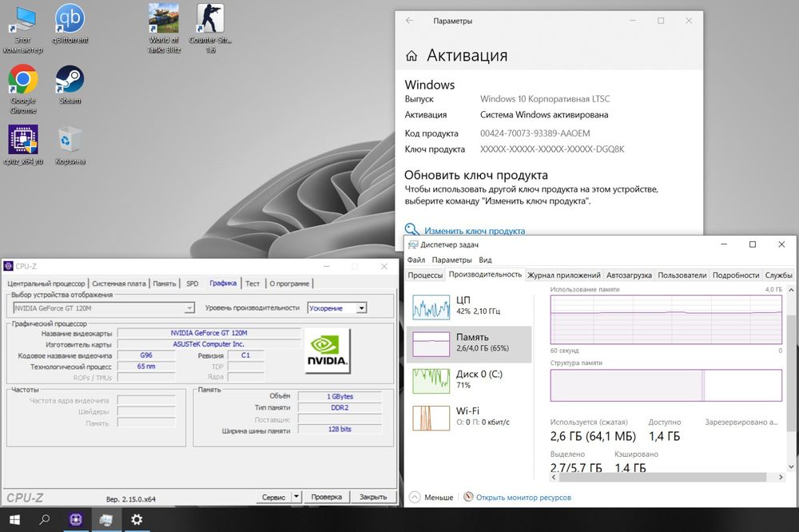Image resolution: width=799 pixels, height=532 pixels.
Task: Click the resource monitor icon in Task Manager
Action: coord(468,496)
